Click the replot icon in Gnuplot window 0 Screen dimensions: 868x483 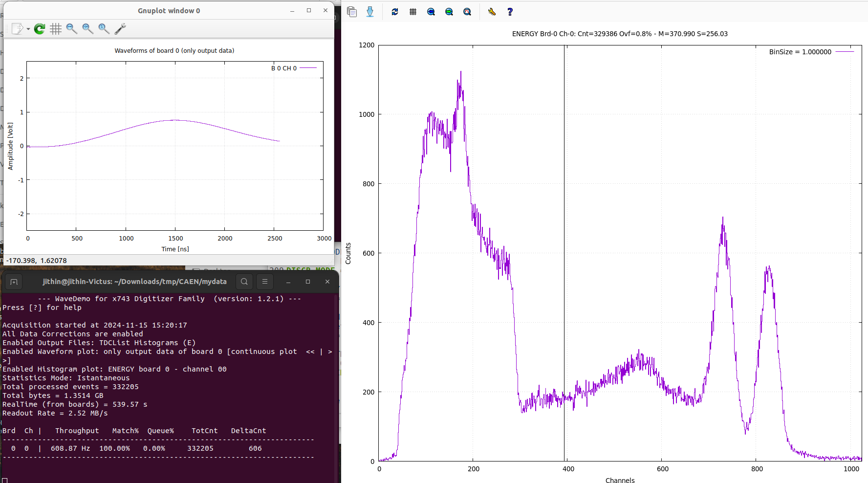click(x=40, y=29)
